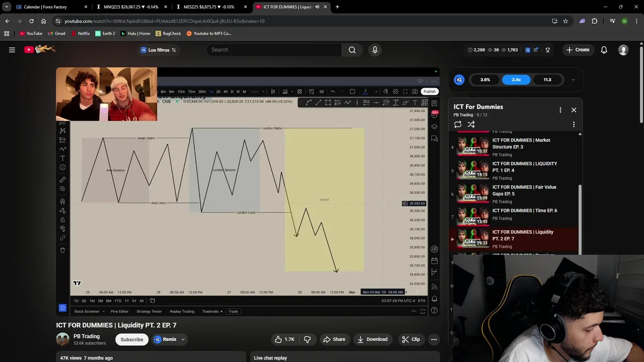The width and height of the screenshot is (644, 362).
Task: Dislike this video
Action: click(x=307, y=339)
